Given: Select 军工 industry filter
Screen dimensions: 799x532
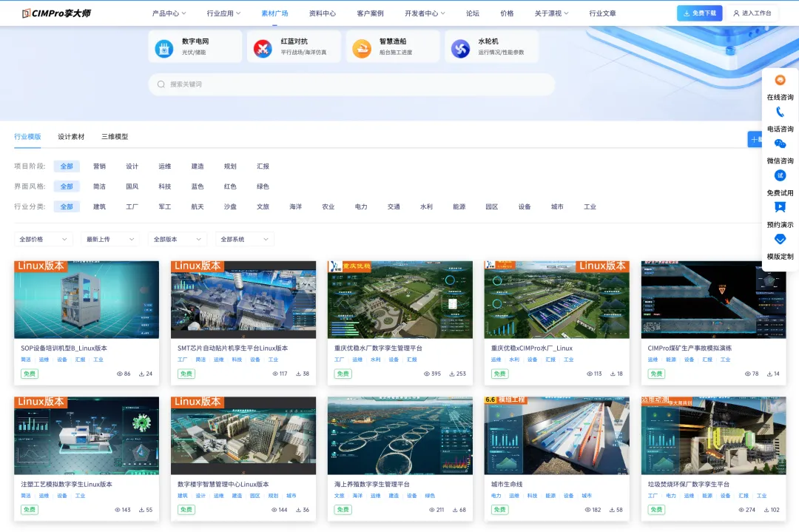Looking at the screenshot, I should pyautogui.click(x=164, y=206).
